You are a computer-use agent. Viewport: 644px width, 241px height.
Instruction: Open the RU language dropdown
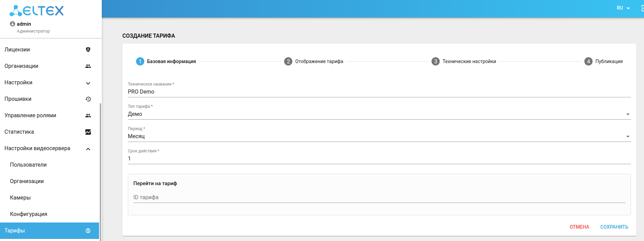click(623, 8)
